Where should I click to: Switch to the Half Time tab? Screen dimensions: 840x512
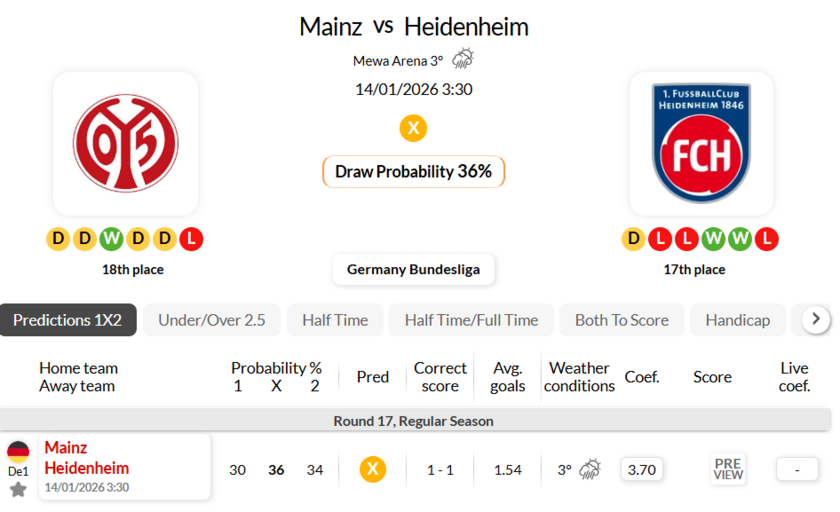(x=335, y=320)
